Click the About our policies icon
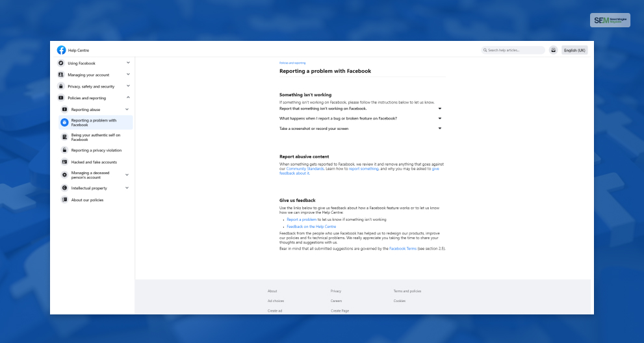644x343 pixels. 64,200
